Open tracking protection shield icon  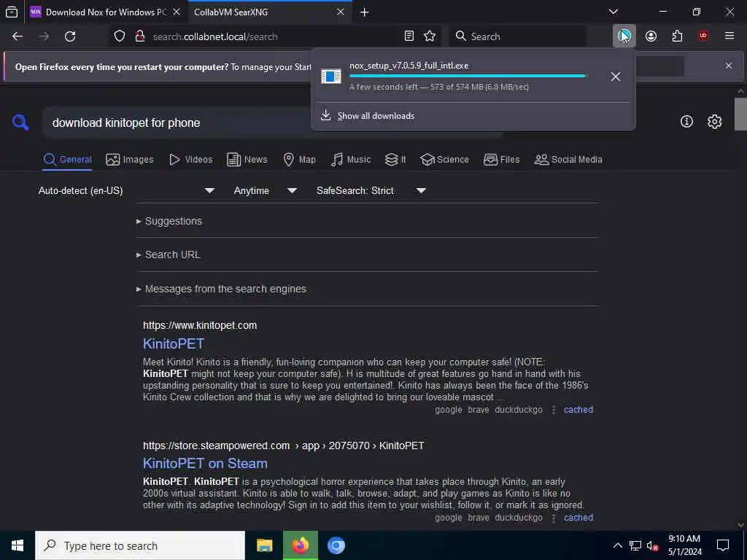(x=120, y=36)
